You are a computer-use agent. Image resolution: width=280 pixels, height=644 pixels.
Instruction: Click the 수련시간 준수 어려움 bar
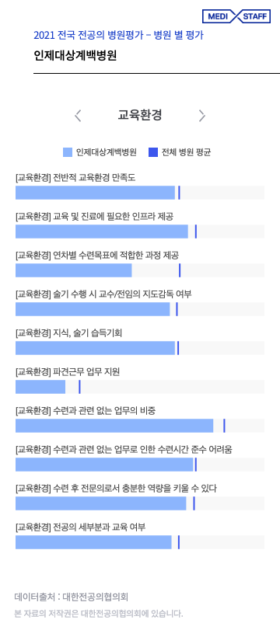point(140,465)
